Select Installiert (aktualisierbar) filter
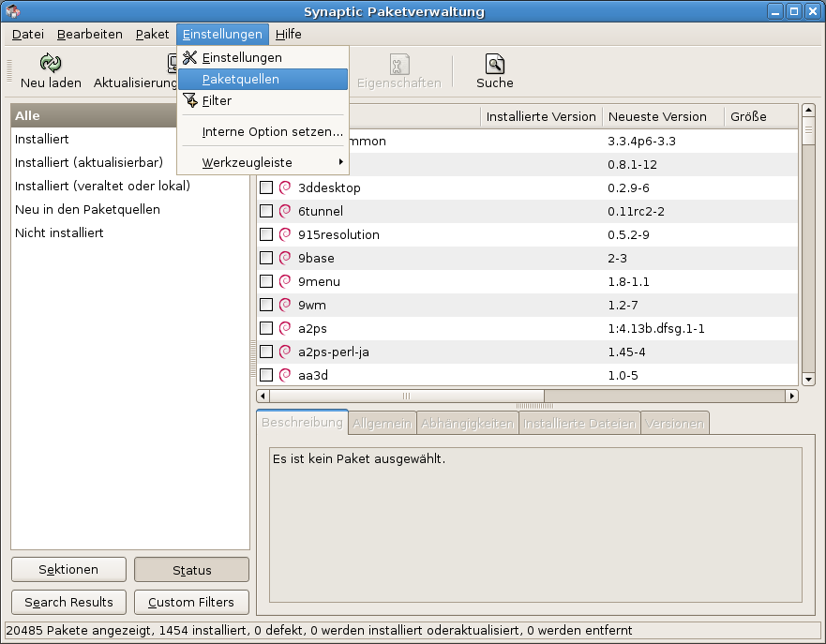Image resolution: width=826 pixels, height=644 pixels. point(130,162)
